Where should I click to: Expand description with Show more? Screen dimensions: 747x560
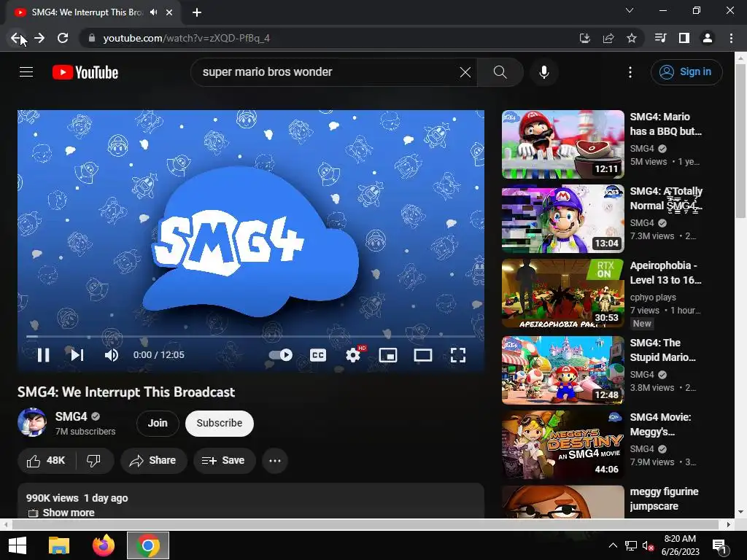point(69,513)
